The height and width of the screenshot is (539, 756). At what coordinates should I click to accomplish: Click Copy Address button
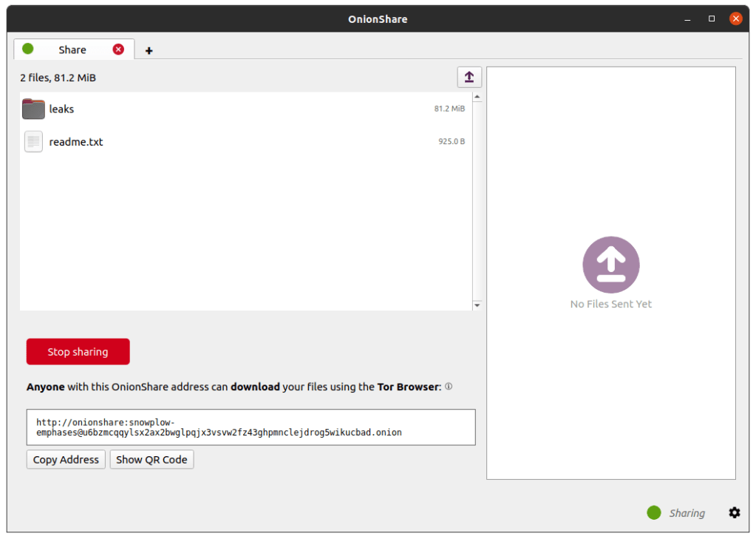(x=66, y=459)
